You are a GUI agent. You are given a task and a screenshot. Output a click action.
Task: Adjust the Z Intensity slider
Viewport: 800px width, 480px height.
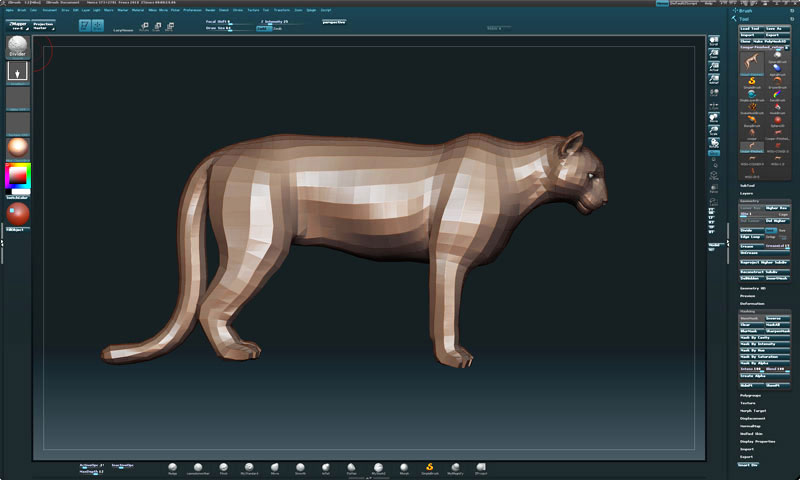[x=282, y=22]
